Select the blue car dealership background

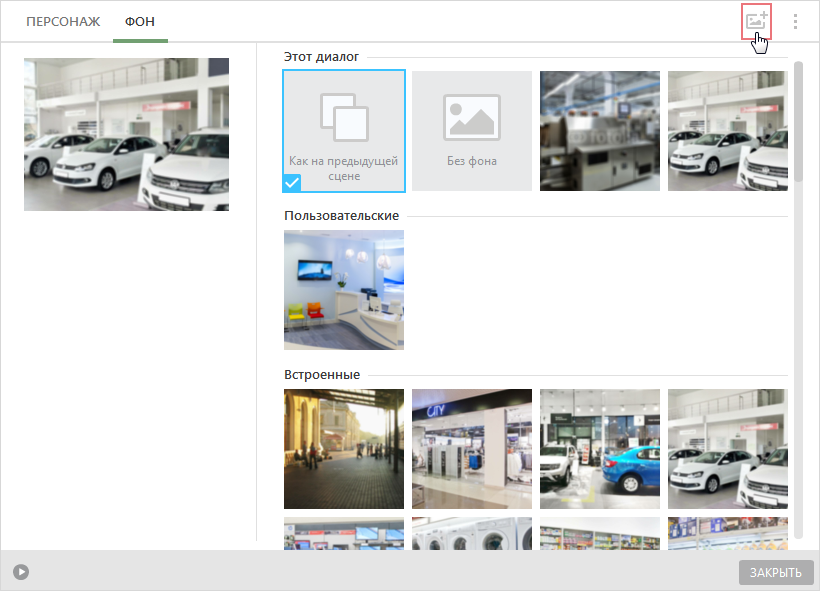[600, 449]
